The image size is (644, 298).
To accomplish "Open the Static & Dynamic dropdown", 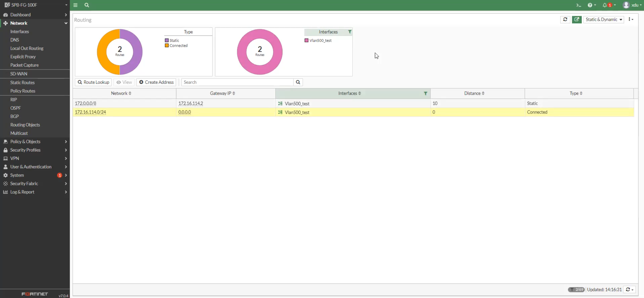I will (x=603, y=19).
